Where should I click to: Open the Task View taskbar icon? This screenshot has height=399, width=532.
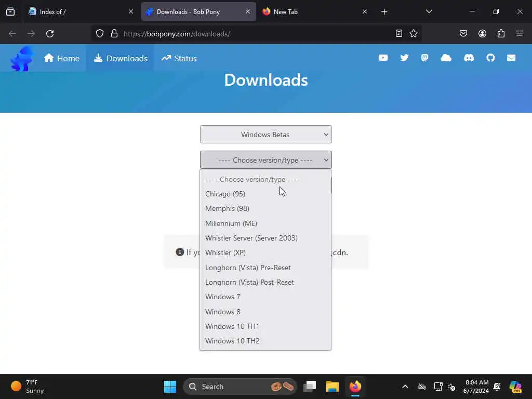click(310, 387)
